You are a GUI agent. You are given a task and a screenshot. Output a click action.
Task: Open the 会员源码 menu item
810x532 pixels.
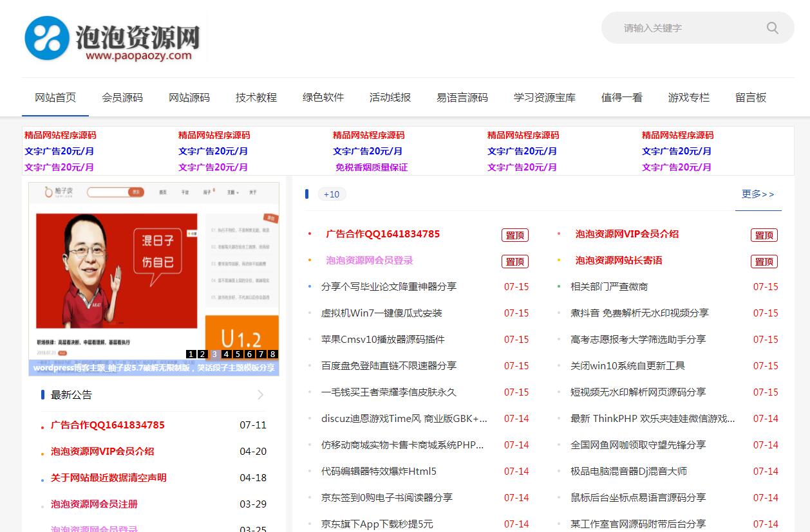pos(122,98)
